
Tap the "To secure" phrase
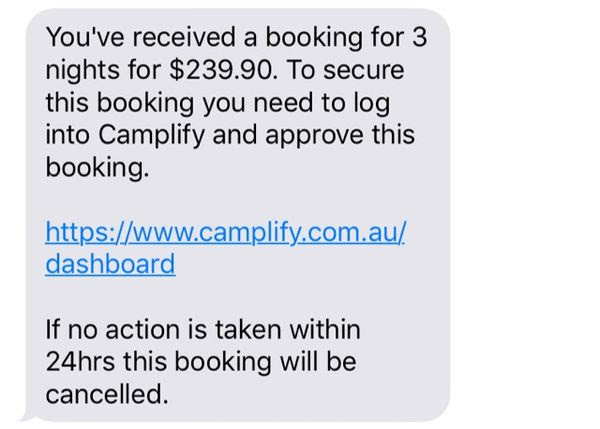345,70
